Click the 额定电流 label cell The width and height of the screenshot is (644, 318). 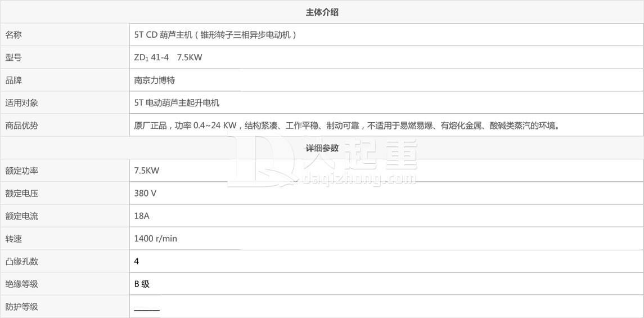(65, 216)
